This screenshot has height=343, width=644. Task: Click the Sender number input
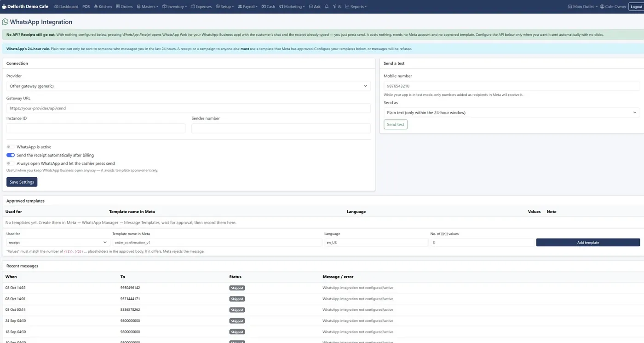click(281, 128)
